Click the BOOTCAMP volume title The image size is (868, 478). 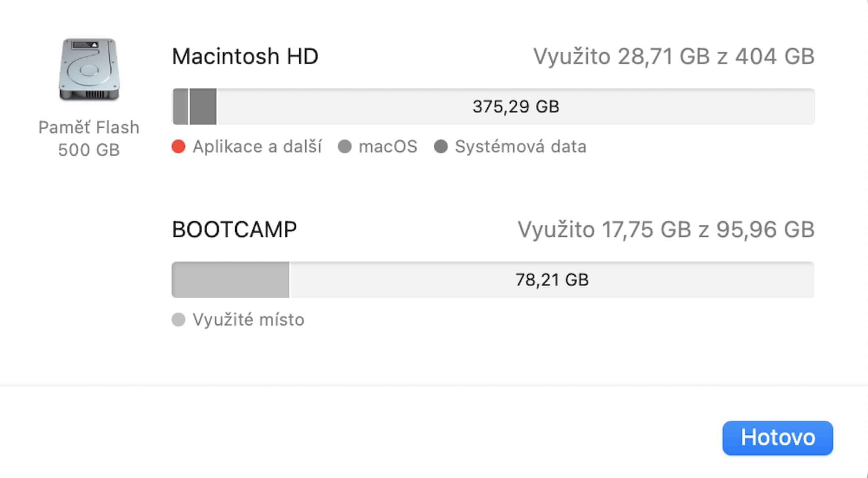(x=234, y=230)
